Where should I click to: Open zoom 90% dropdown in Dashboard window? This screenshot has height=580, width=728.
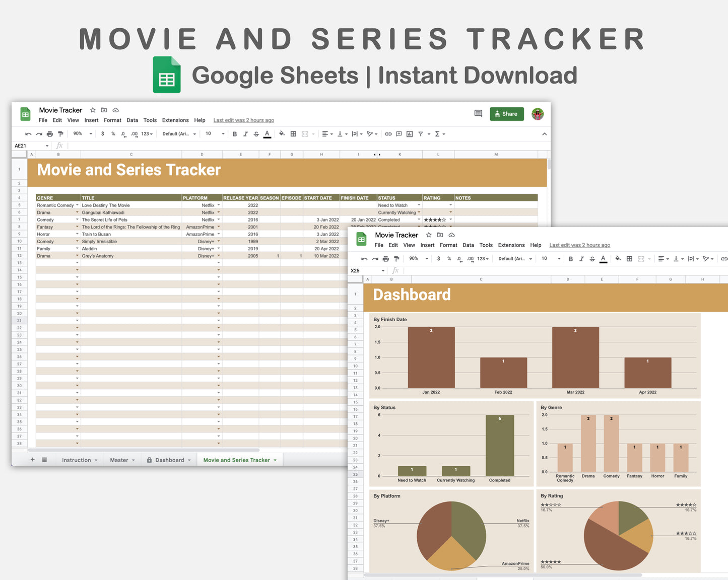(x=419, y=259)
